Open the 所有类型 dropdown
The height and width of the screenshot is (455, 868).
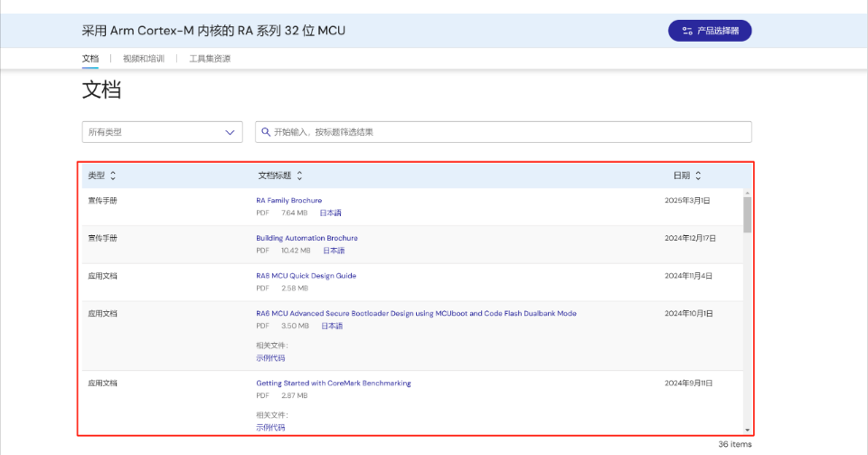pyautogui.click(x=162, y=132)
